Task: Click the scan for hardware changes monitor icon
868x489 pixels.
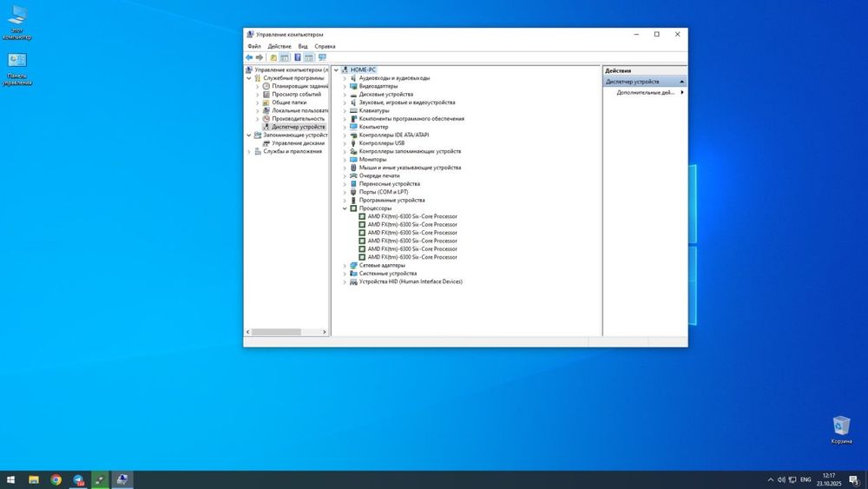Action: tap(322, 57)
